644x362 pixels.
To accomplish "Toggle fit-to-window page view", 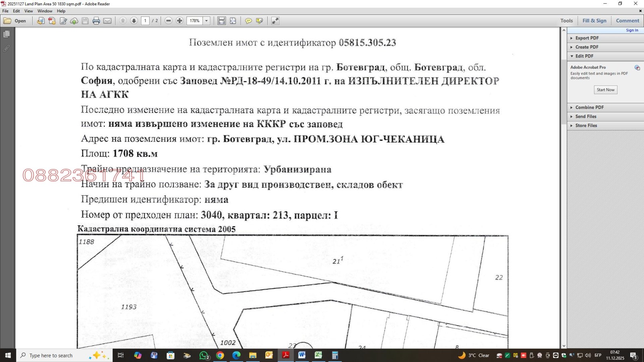I will pos(233,21).
